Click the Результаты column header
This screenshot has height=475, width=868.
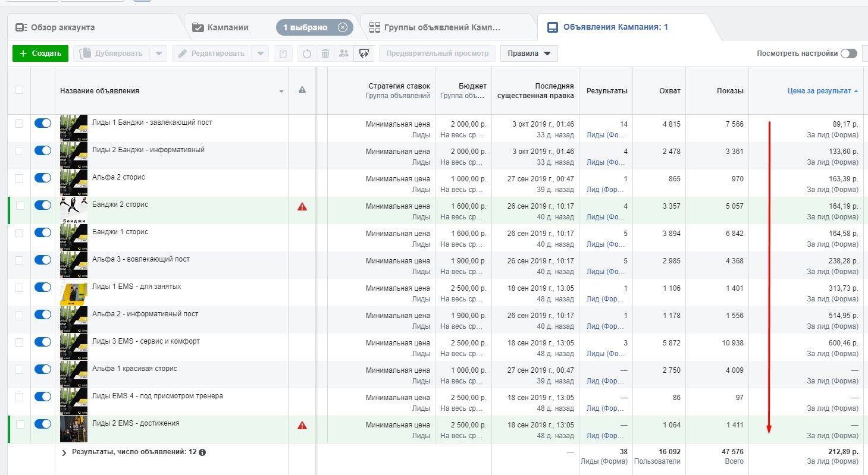[x=606, y=91]
